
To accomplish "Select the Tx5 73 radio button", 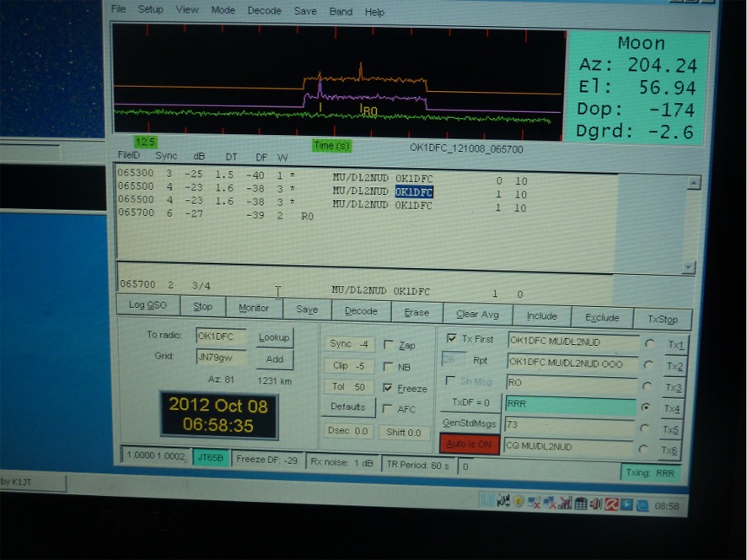I will coord(644,428).
